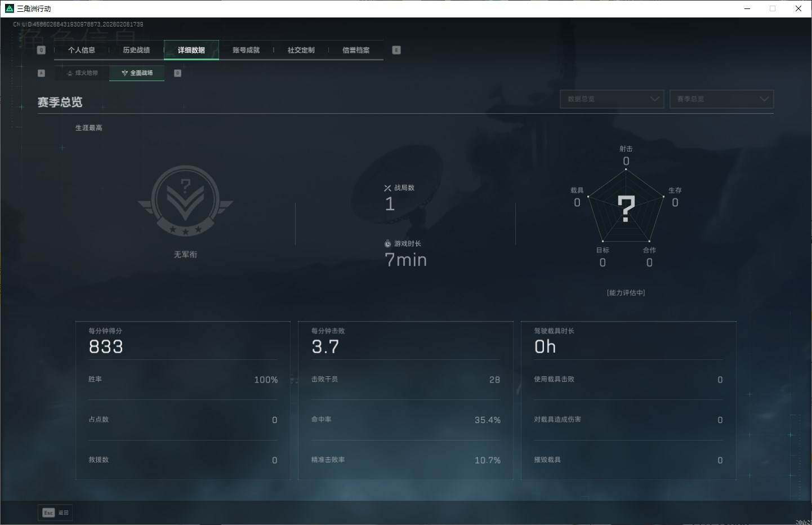This screenshot has height=525, width=812.
Task: Open the 账号成就 tab
Action: [x=246, y=50]
